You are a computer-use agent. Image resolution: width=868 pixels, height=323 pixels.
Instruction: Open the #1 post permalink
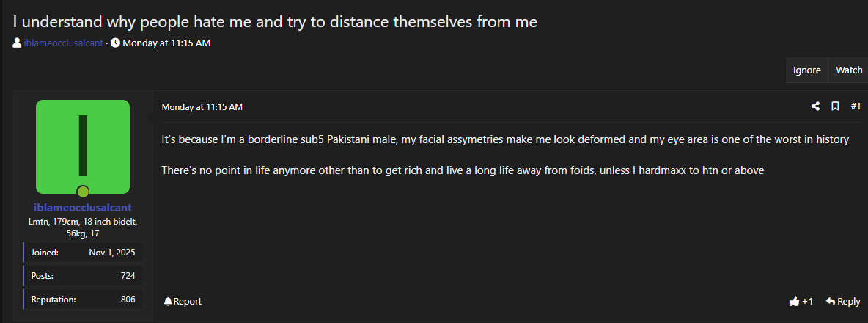coord(856,106)
